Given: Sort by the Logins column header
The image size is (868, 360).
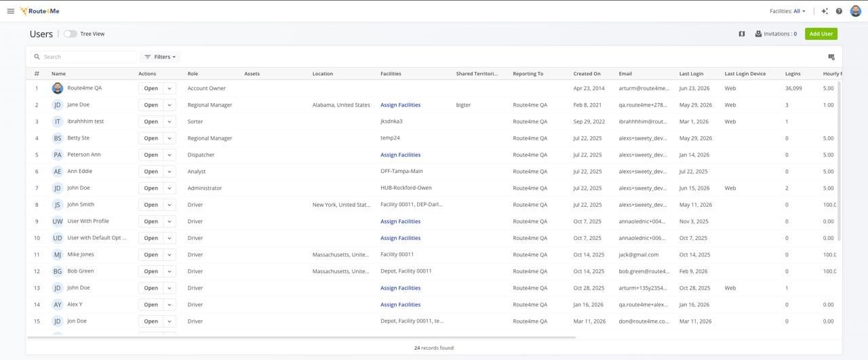Looking at the screenshot, I should click(793, 73).
